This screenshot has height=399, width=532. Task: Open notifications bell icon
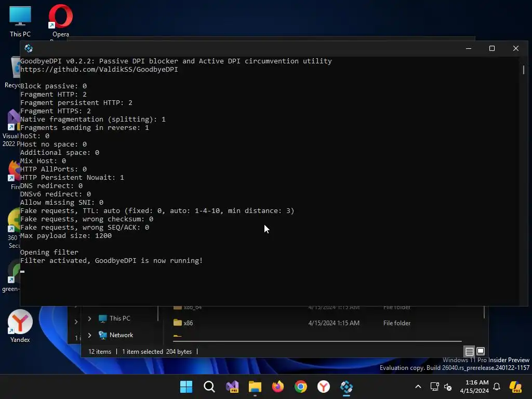[497, 387]
